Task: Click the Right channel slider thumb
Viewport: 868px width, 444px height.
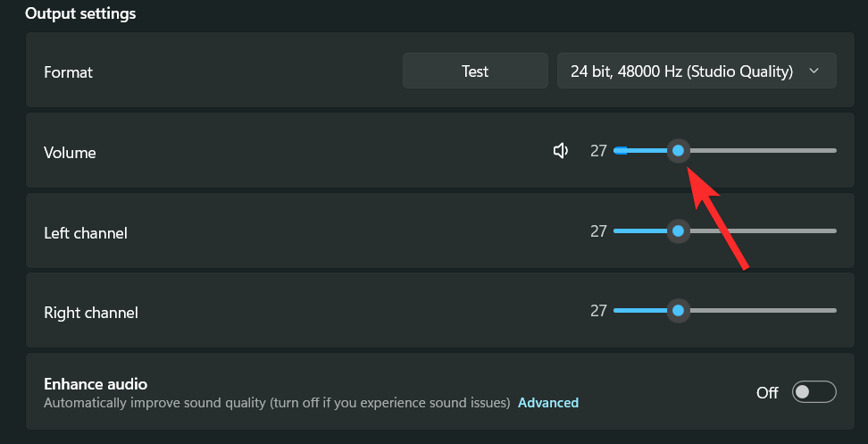Action: [x=678, y=311]
